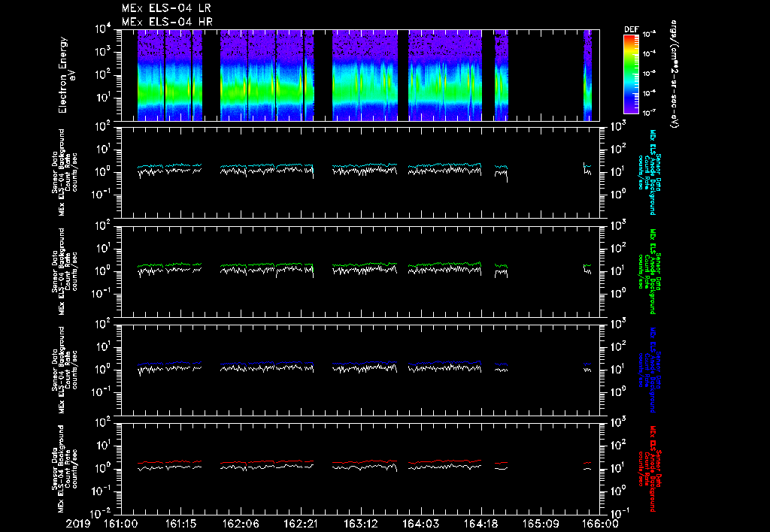
Task: Click the ergs/(cm**2-sr-sec-eV) units label
Action: pyautogui.click(x=675, y=75)
